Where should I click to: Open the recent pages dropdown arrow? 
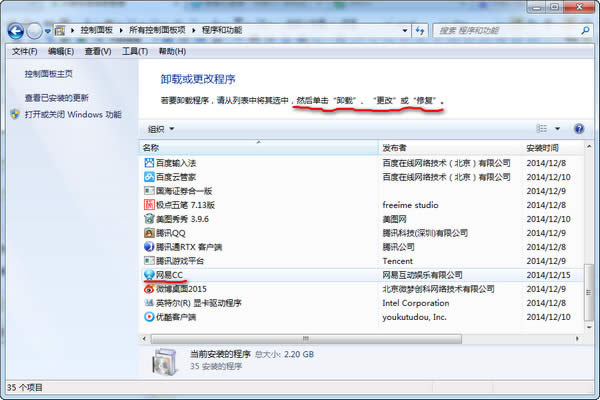(x=47, y=31)
